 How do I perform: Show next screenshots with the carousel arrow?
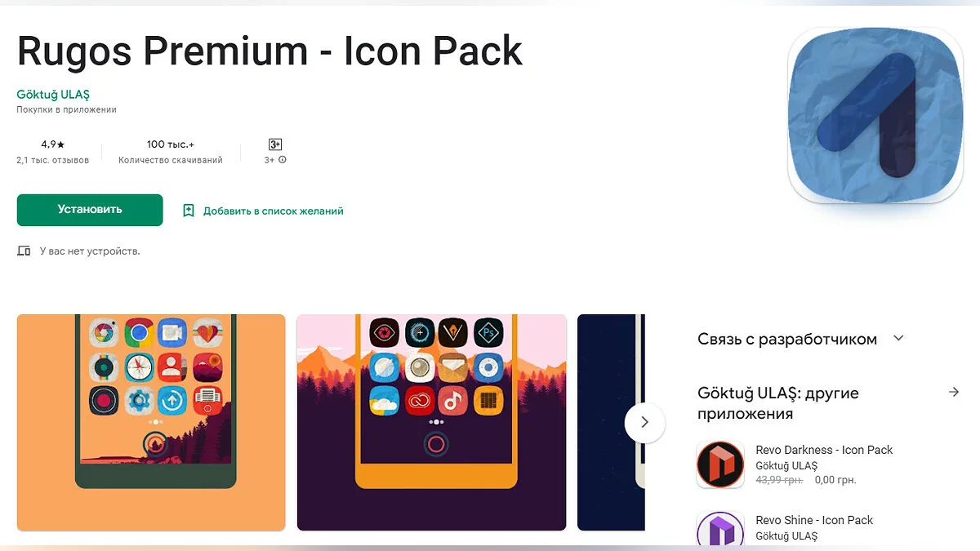pos(644,422)
